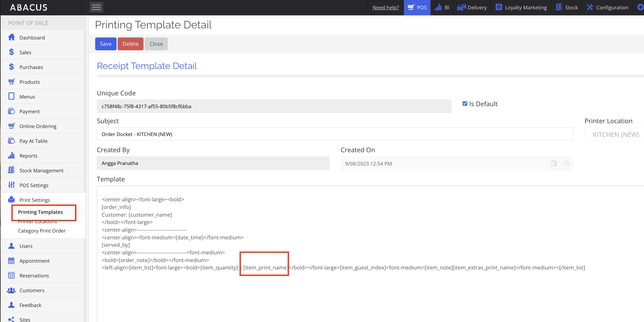Click into the Subject text field

[x=335, y=134]
